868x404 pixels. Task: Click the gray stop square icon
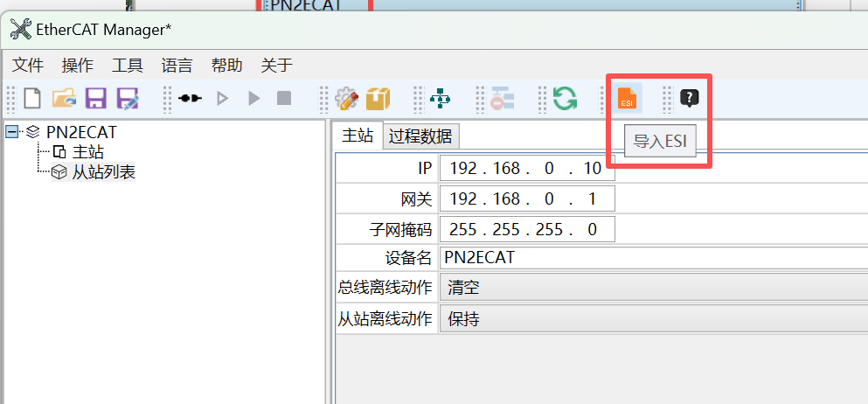coord(284,99)
